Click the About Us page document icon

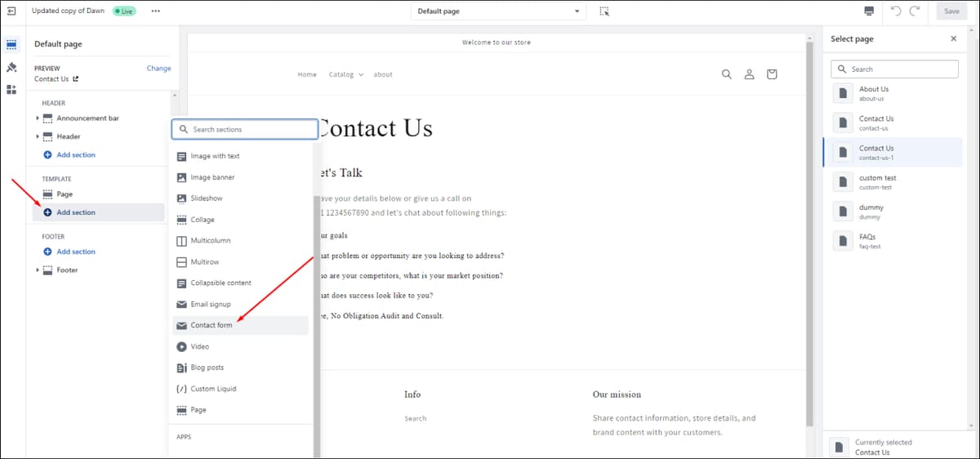tap(842, 93)
